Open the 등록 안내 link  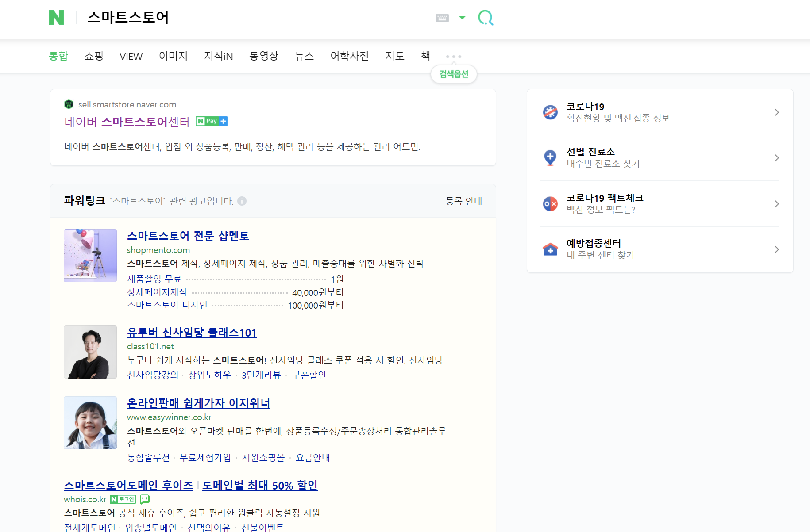(x=464, y=201)
